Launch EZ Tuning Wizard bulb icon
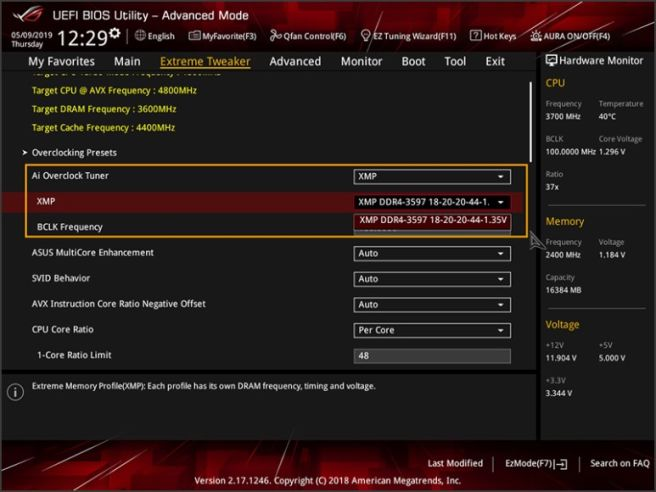Image resolution: width=656 pixels, height=492 pixels. 366,36
